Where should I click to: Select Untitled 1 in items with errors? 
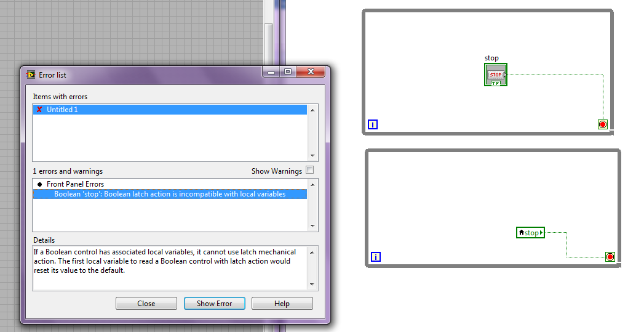point(170,110)
